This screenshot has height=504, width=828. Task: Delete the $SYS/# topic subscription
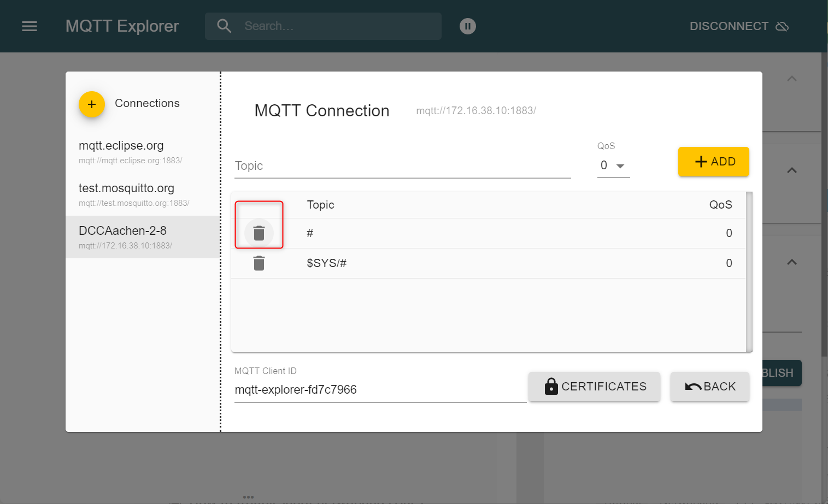259,263
